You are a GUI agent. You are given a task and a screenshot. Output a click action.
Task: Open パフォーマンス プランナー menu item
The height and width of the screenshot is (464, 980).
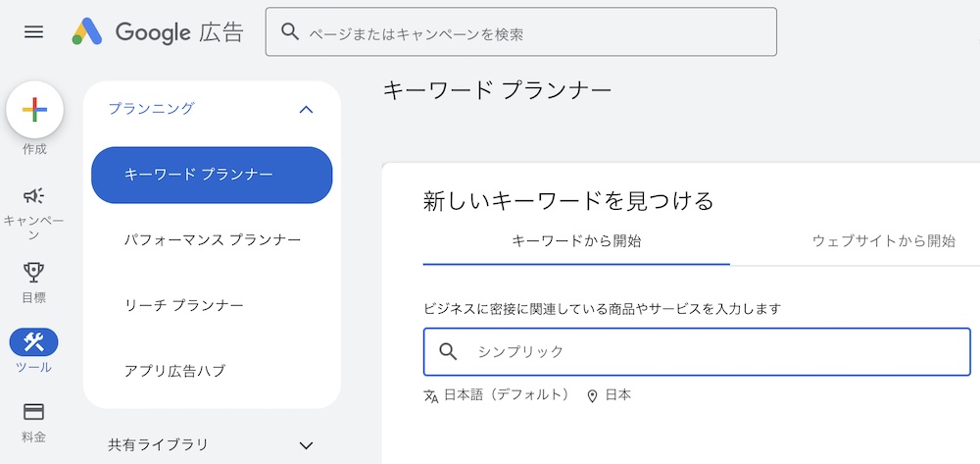212,239
